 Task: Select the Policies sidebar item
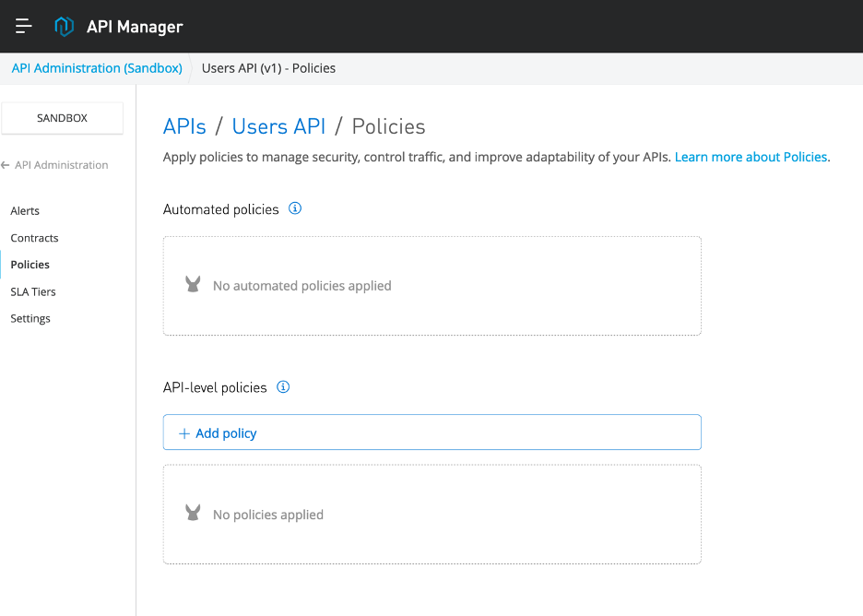click(x=30, y=265)
